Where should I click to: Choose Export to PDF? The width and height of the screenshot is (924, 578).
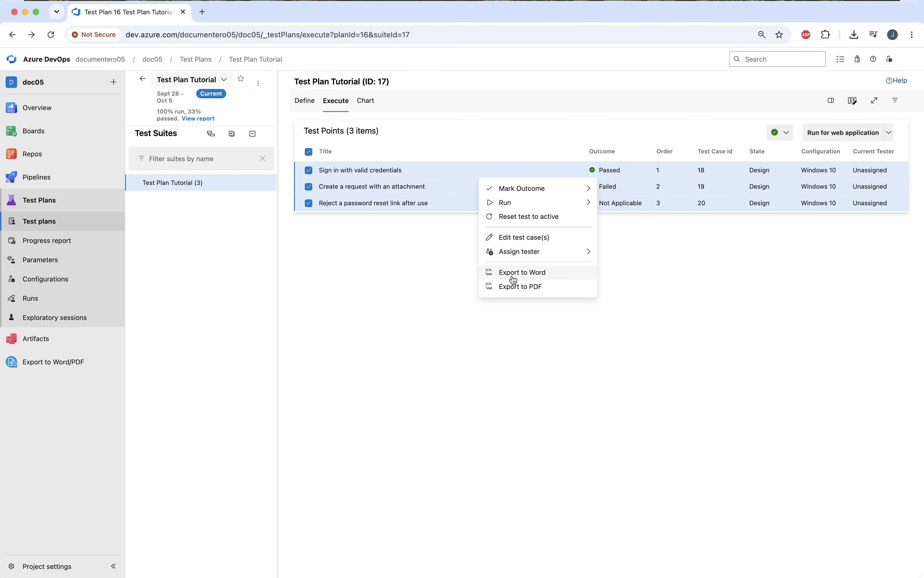click(x=538, y=286)
